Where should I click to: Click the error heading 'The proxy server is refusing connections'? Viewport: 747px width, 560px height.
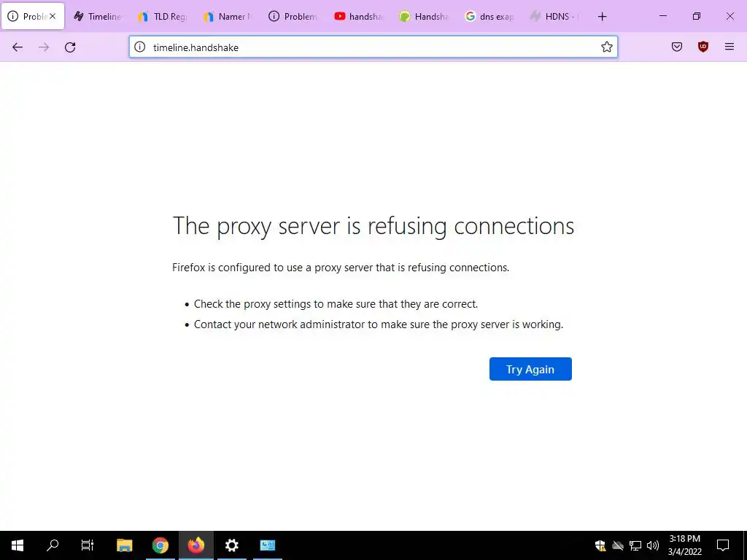[x=373, y=226]
